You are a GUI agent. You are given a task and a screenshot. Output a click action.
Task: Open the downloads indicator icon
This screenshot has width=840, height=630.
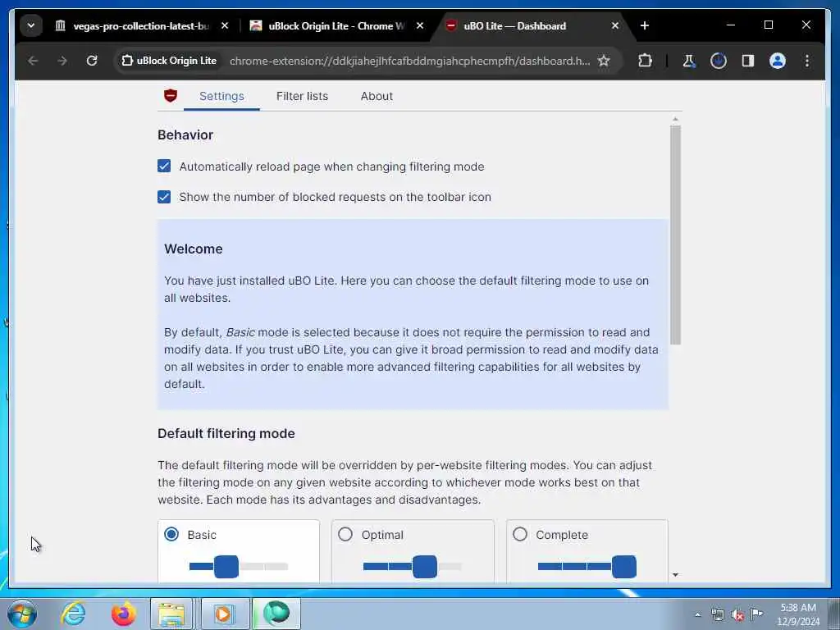(x=719, y=61)
